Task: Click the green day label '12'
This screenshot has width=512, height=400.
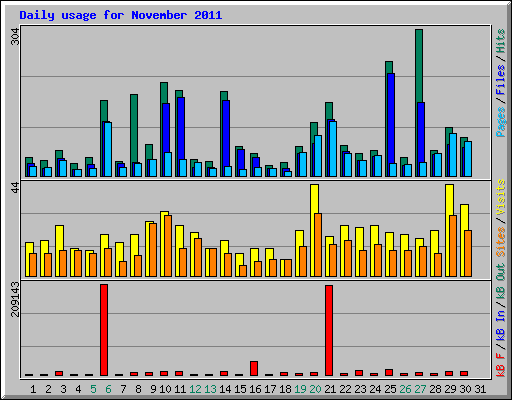Action: (195, 389)
